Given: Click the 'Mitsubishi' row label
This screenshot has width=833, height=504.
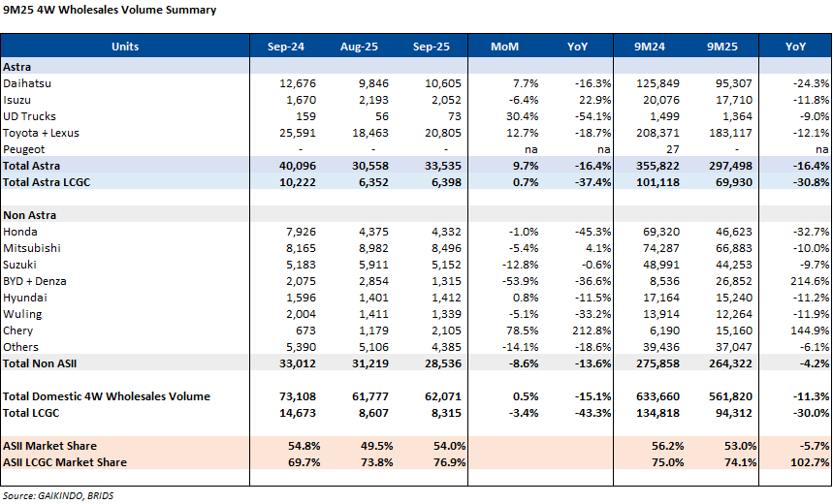Looking at the screenshot, I should tap(32, 248).
